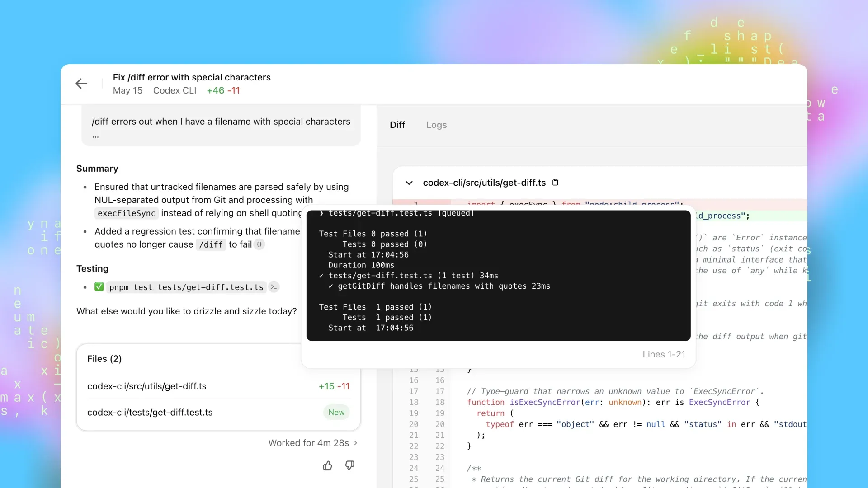Image resolution: width=868 pixels, height=488 pixels.
Task: Select the execFileSync inline code chip
Action: pyautogui.click(x=126, y=213)
